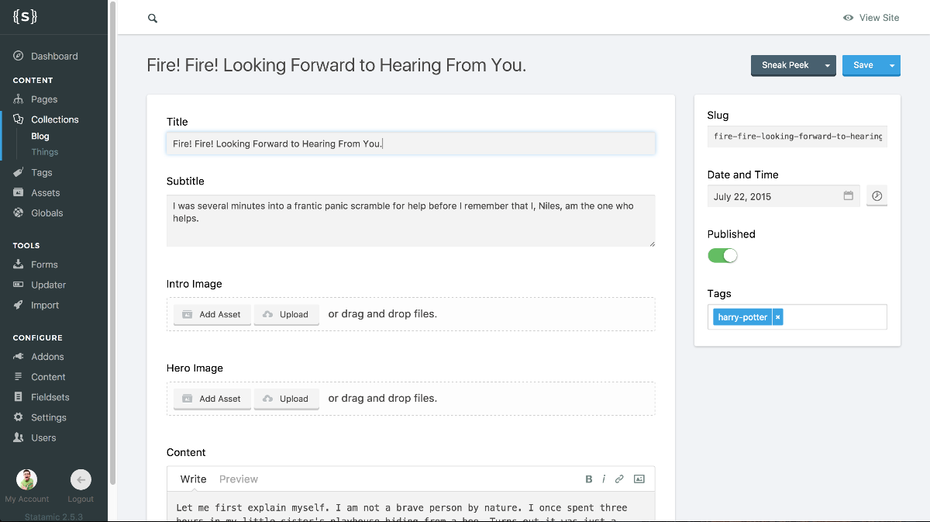Screen dimensions: 930x522
Task: Click the Save button
Action: pos(862,66)
